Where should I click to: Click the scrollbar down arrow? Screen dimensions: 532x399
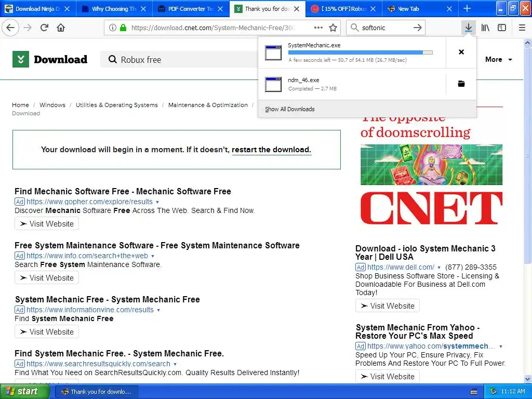528,379
